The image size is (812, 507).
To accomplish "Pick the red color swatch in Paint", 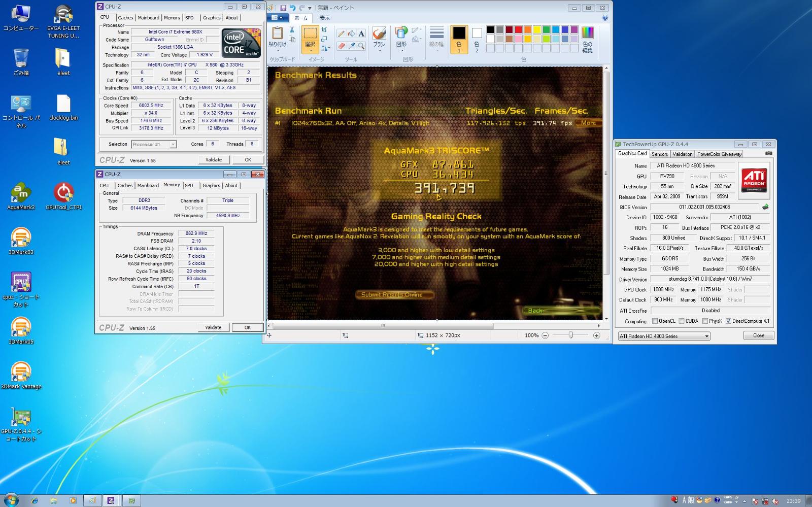I will coord(519,29).
